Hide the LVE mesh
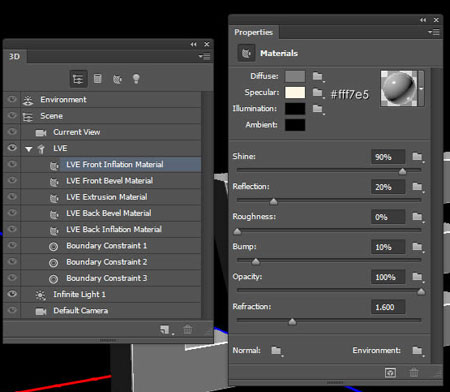This screenshot has width=450, height=392. click(12, 148)
